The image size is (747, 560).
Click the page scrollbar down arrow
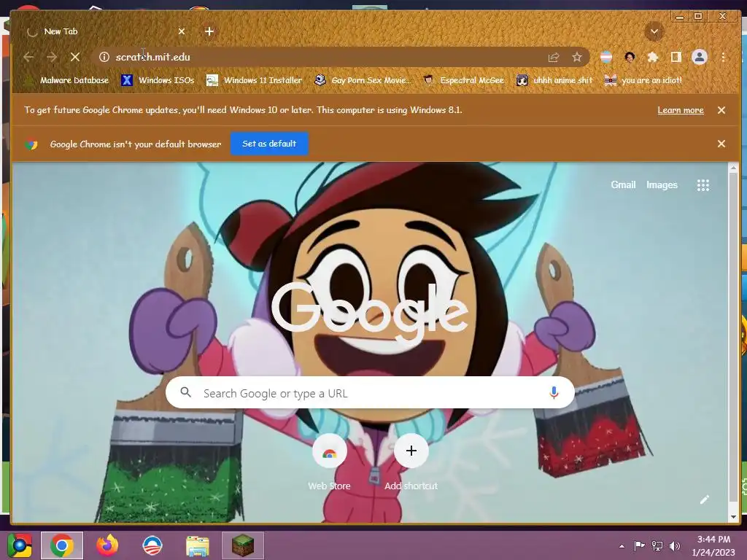tap(733, 517)
